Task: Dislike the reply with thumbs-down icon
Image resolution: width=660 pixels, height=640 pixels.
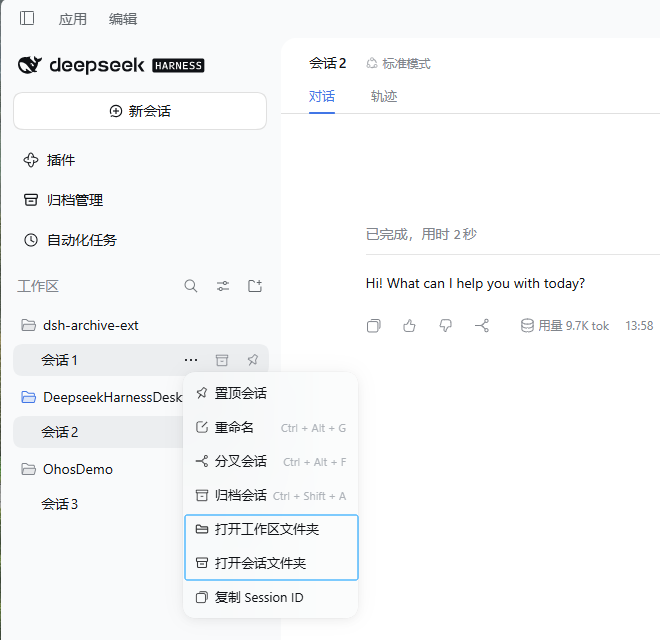Action: point(445,325)
